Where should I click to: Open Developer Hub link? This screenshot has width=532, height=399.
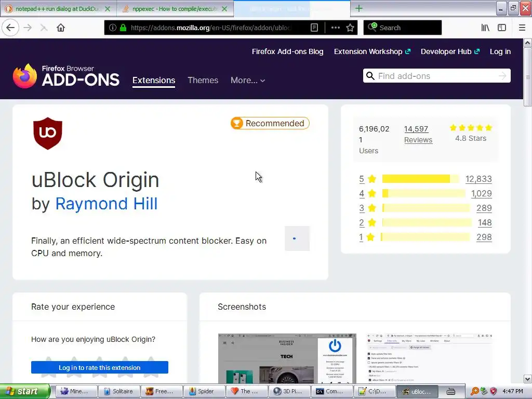[x=450, y=51]
